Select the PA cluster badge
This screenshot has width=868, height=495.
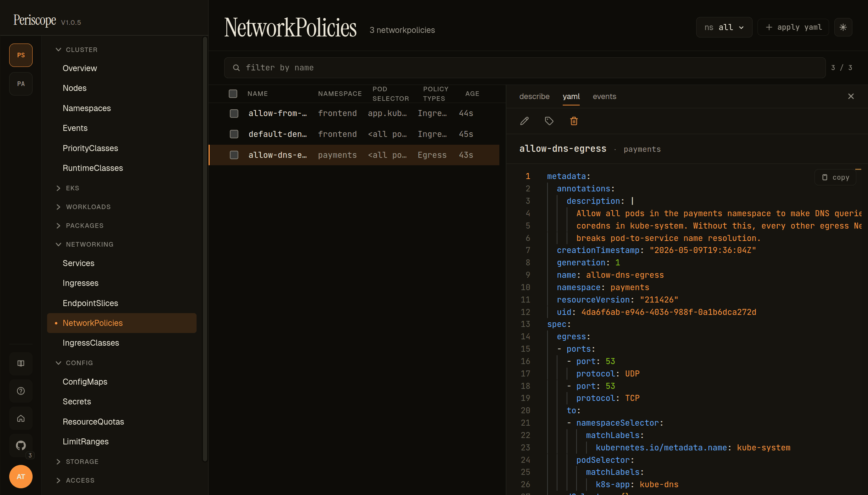click(x=21, y=84)
